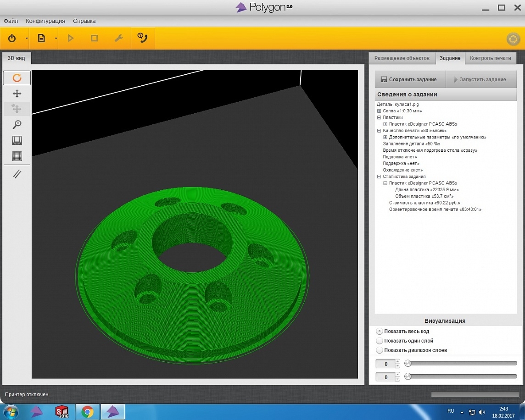Click the document file icon in toolbar

pyautogui.click(x=41, y=39)
